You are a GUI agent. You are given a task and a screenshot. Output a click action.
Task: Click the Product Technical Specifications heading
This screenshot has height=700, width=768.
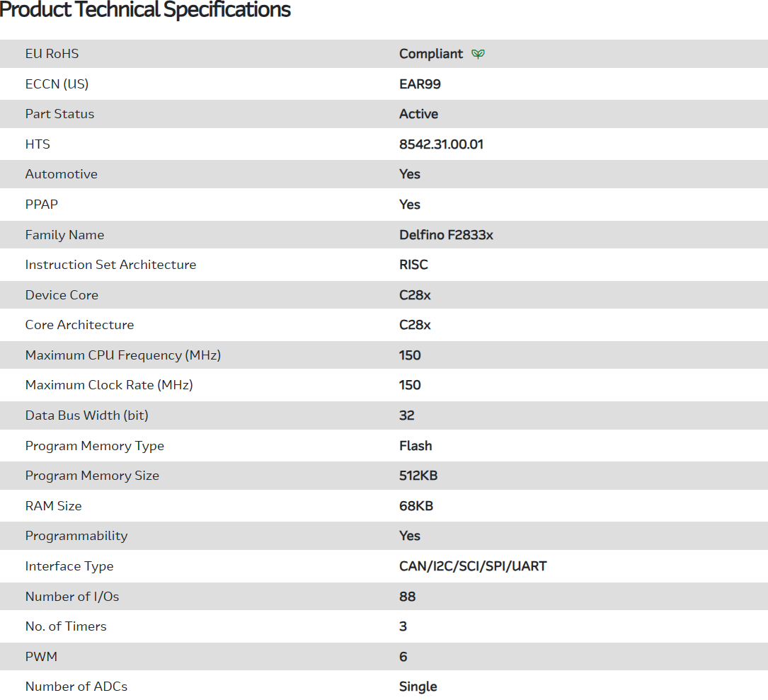coord(145,11)
